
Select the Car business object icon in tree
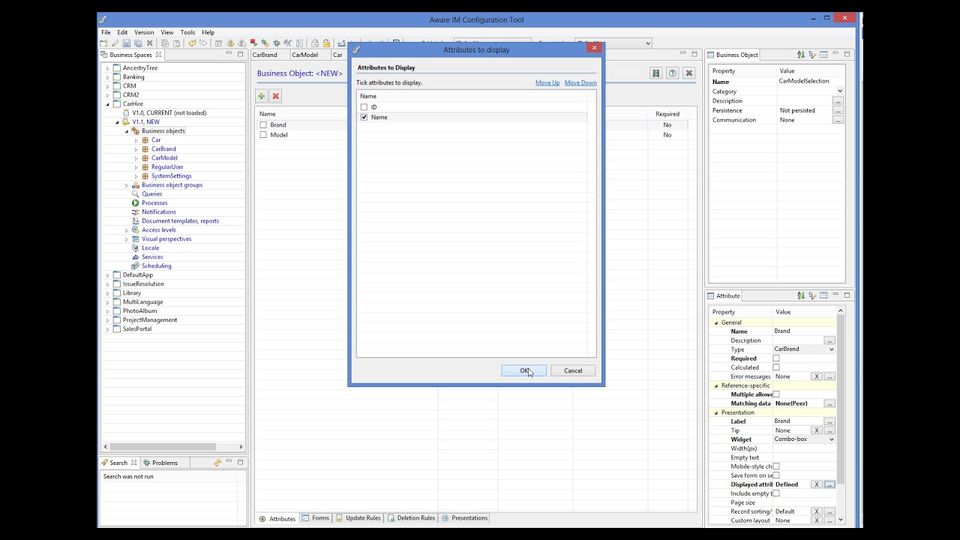point(145,140)
